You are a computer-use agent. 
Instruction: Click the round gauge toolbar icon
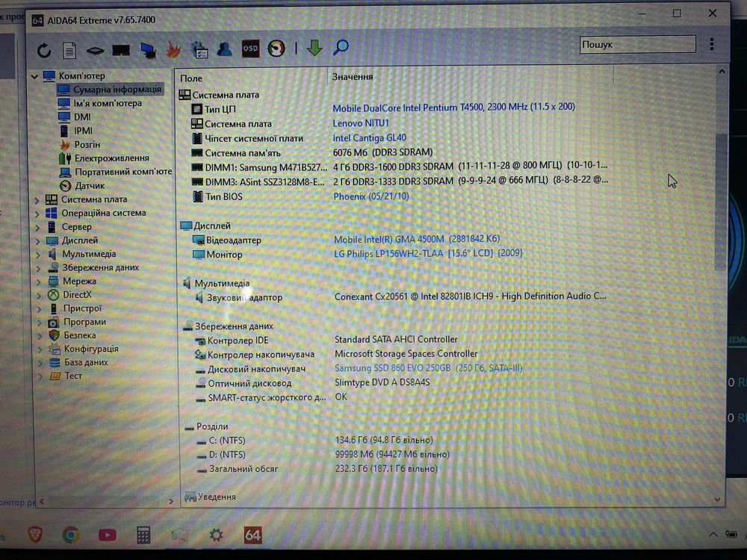coord(276,49)
